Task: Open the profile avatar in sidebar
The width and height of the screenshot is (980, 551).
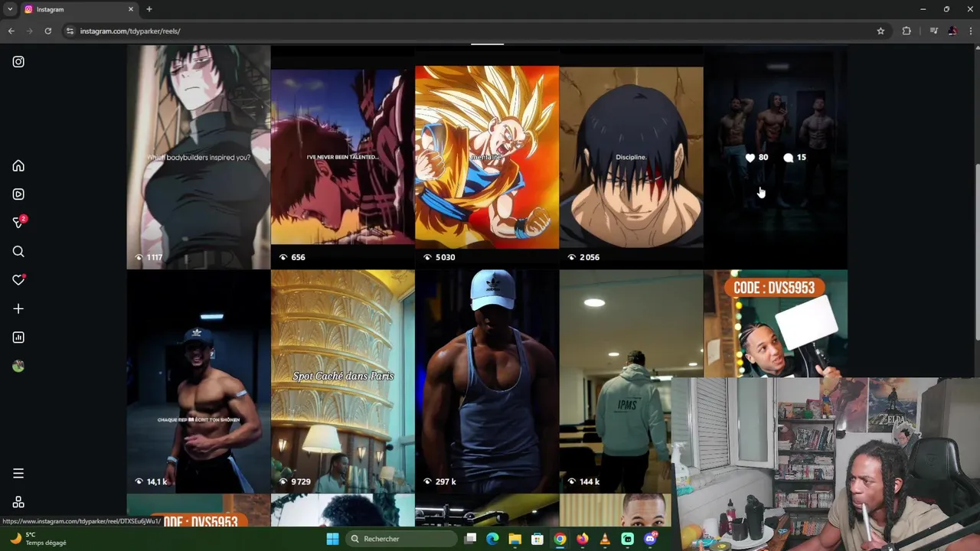Action: [18, 367]
